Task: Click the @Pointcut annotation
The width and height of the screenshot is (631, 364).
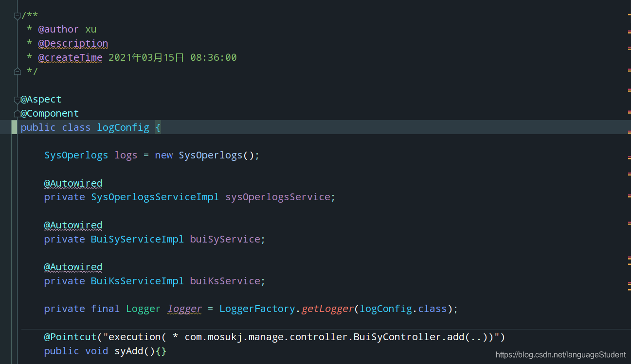Action: coord(71,337)
